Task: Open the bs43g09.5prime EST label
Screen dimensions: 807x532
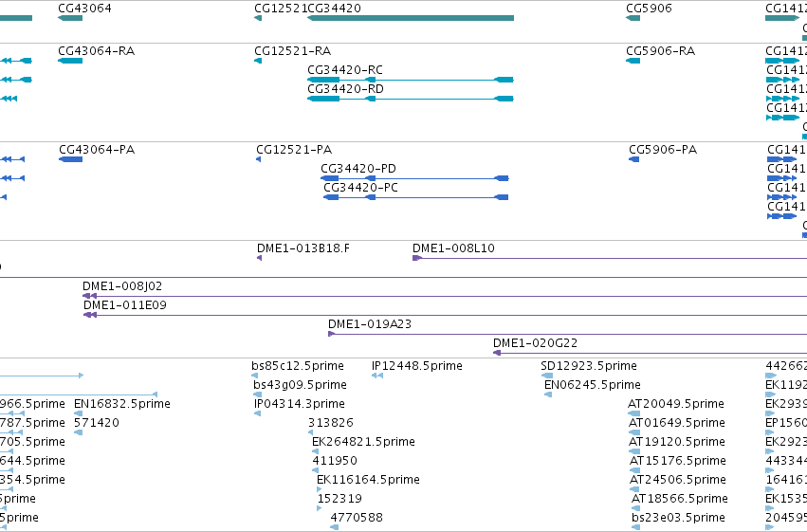Action: coord(300,385)
